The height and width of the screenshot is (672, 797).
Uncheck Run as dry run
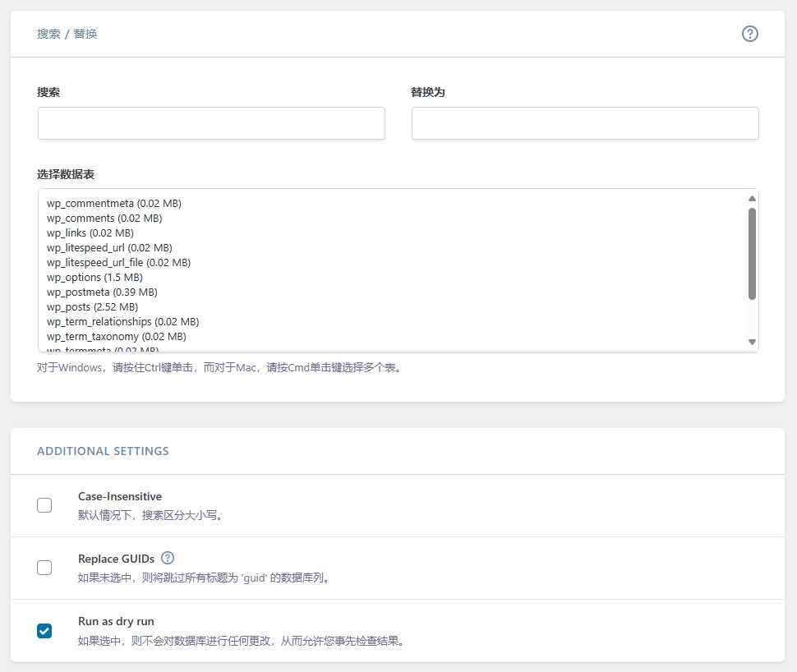[44, 631]
